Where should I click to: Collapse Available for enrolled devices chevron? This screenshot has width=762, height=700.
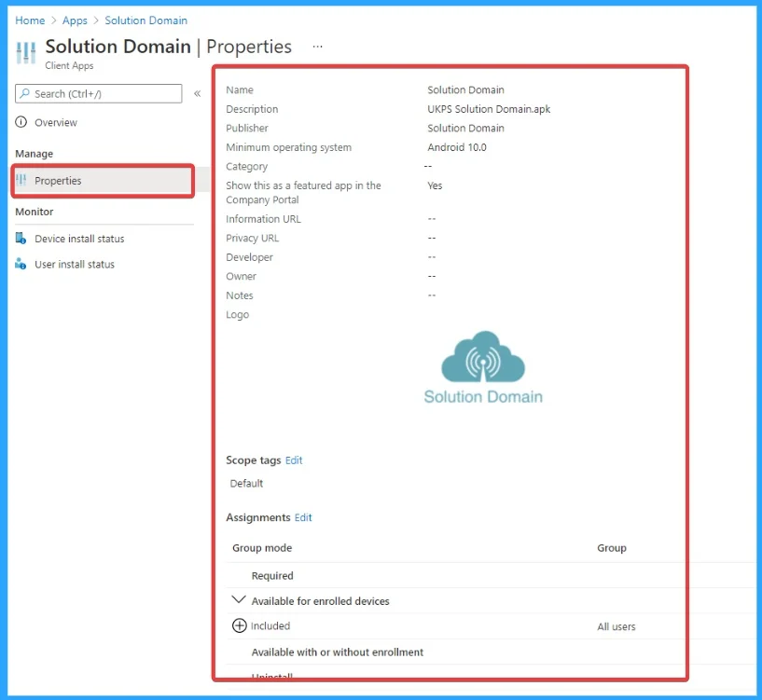pyautogui.click(x=239, y=600)
